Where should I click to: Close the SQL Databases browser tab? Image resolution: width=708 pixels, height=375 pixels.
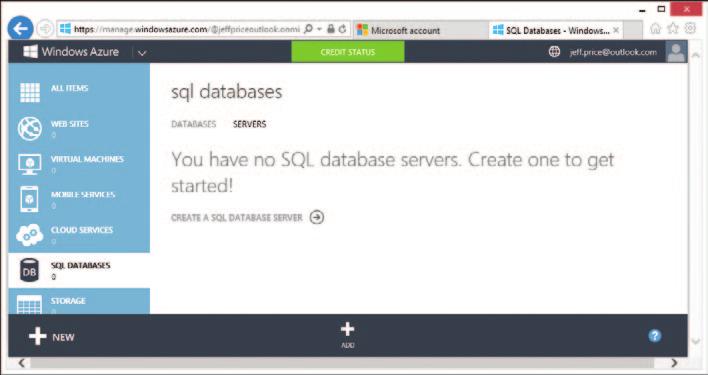point(616,31)
